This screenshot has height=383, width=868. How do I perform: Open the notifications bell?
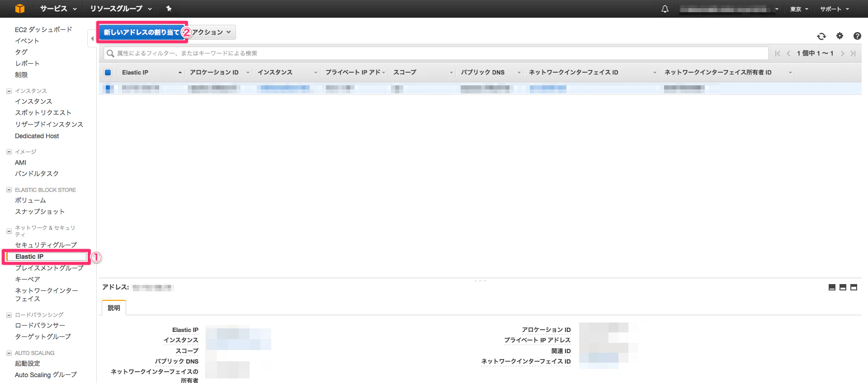[665, 9]
